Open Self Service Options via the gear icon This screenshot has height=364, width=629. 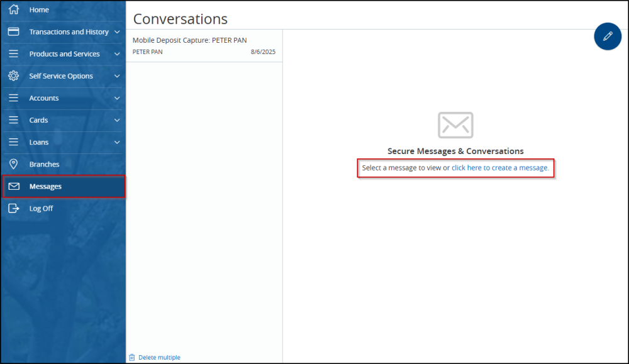14,75
